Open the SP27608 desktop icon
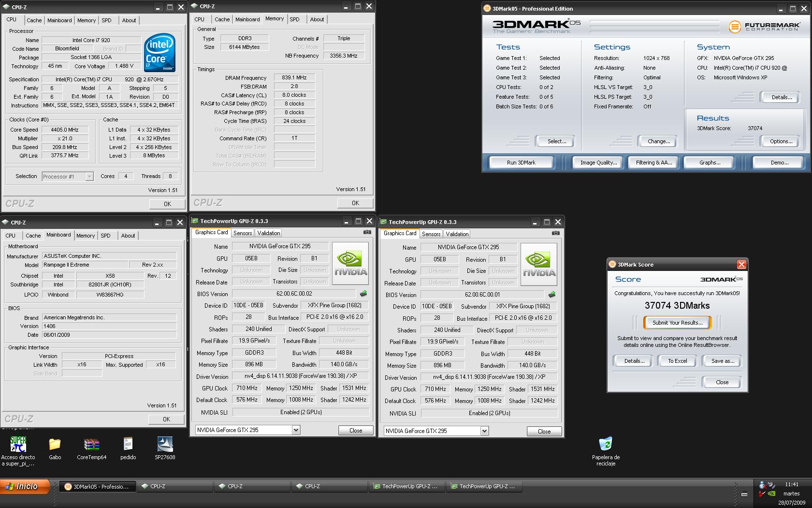 165,444
